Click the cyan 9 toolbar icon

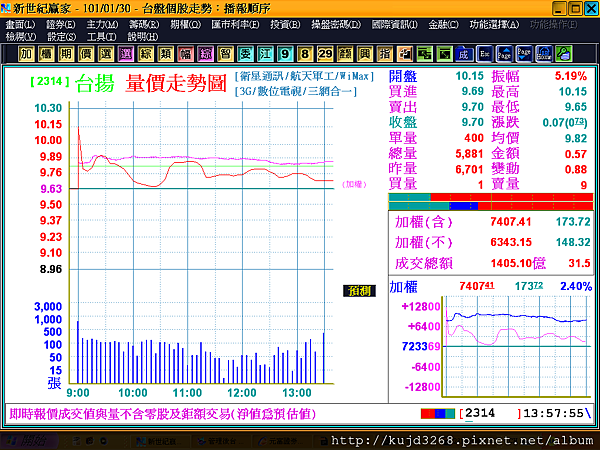point(285,54)
